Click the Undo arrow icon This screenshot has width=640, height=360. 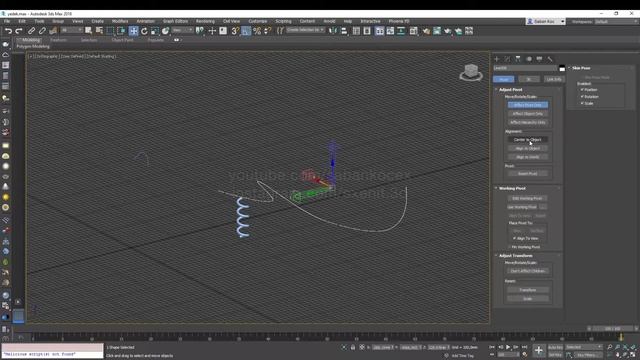coord(8,31)
